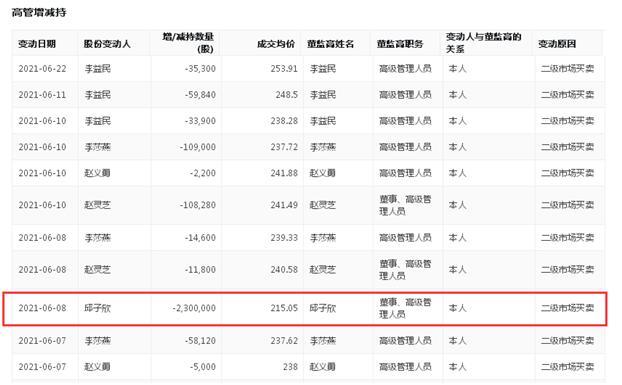Click the 增/减持数量(股) column header
The width and height of the screenshot is (622, 385).
click(x=188, y=43)
